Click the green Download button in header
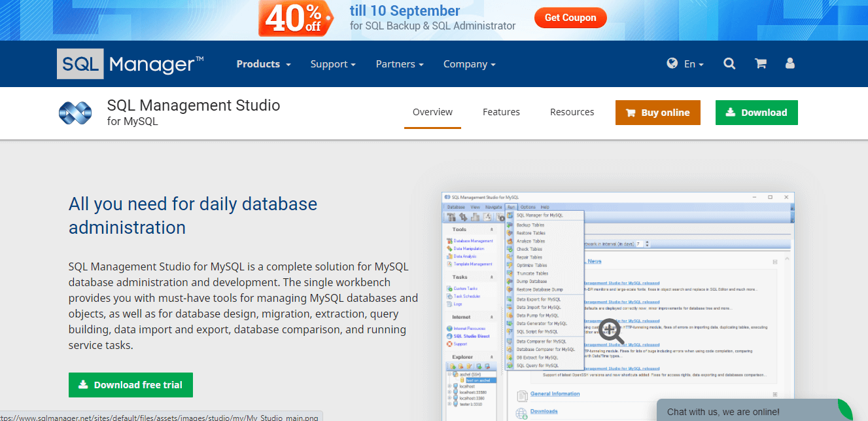This screenshot has height=421, width=868. pos(757,113)
